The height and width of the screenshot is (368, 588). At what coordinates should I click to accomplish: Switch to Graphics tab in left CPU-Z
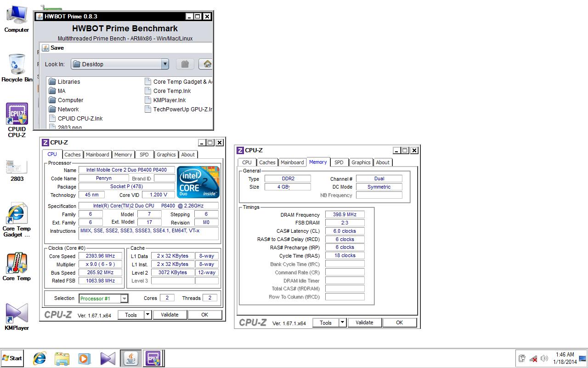[166, 155]
